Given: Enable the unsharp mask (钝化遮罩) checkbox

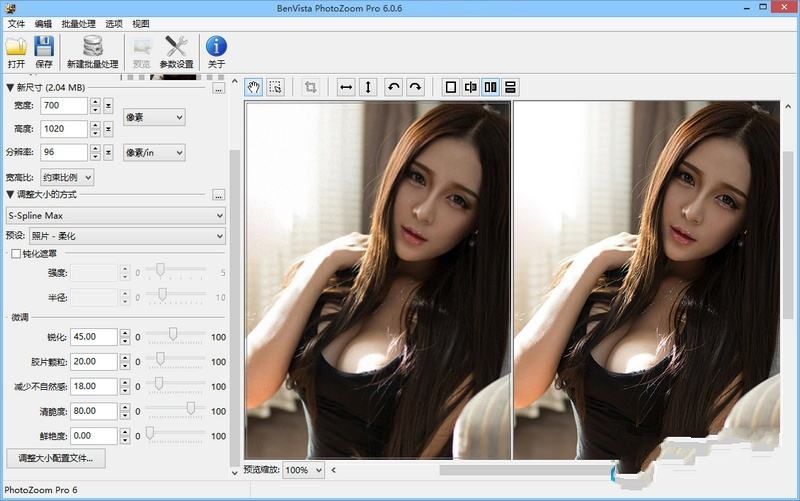Looking at the screenshot, I should [15, 254].
